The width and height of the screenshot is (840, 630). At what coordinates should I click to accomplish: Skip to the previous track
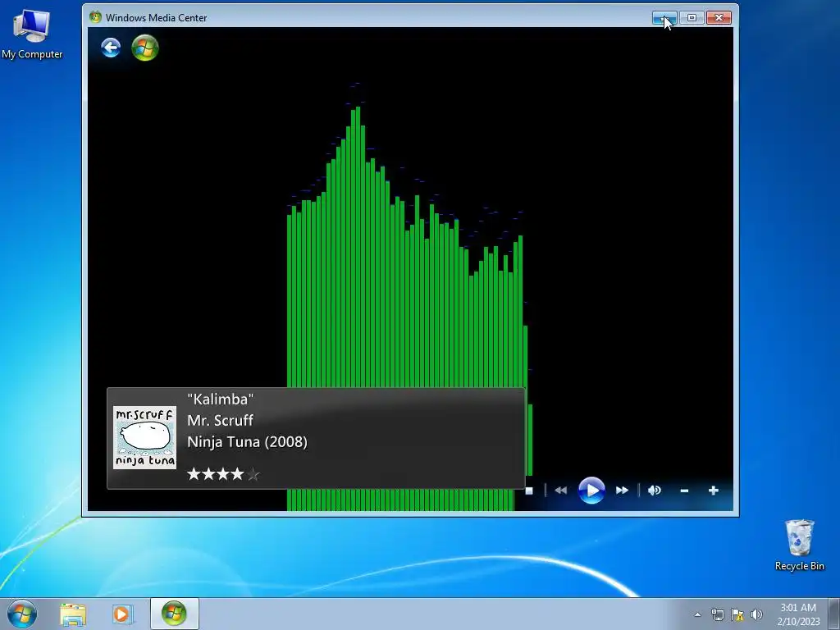[561, 491]
